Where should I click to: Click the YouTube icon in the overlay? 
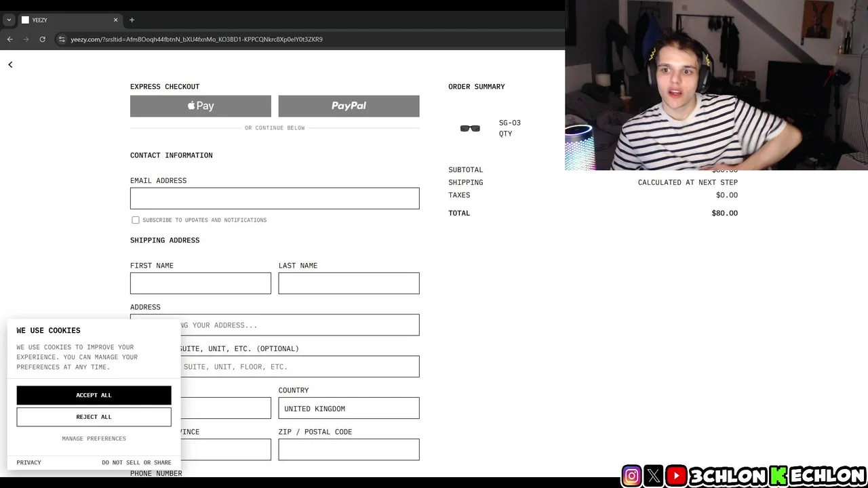[676, 476]
